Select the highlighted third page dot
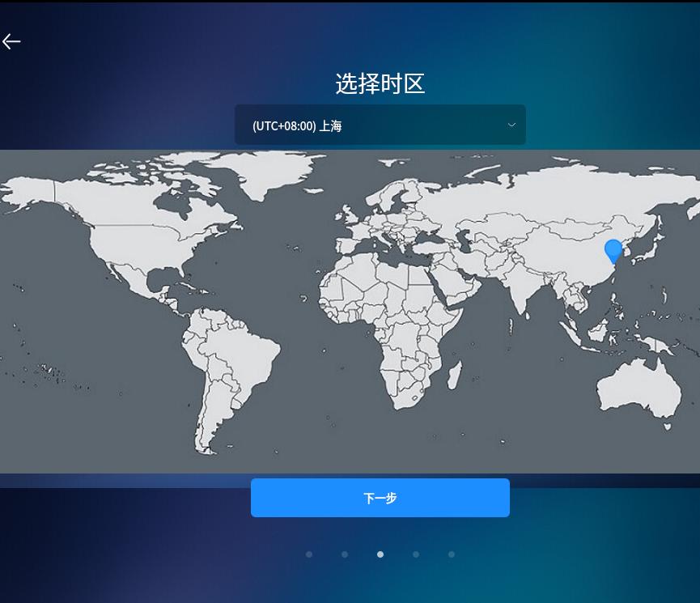Image resolution: width=700 pixels, height=603 pixels. tap(380, 554)
